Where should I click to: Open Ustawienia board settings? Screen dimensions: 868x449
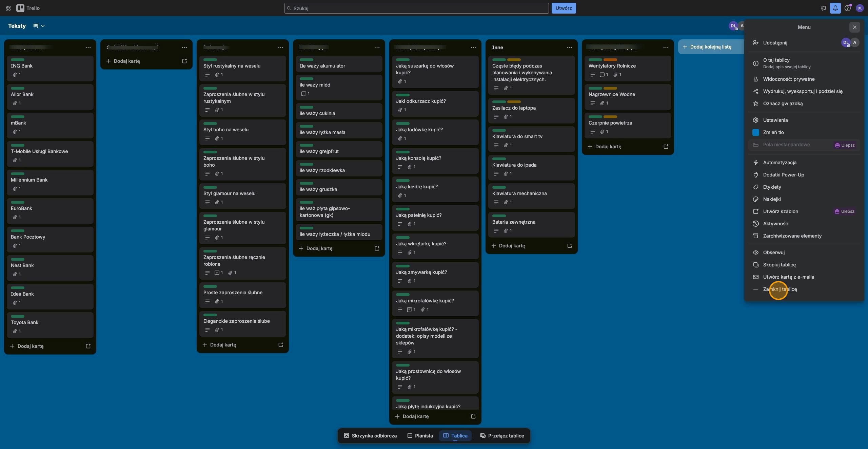click(804, 120)
